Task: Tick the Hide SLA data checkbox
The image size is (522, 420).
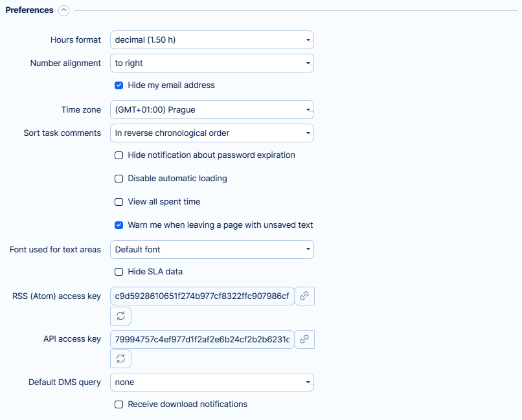Action: tap(119, 272)
